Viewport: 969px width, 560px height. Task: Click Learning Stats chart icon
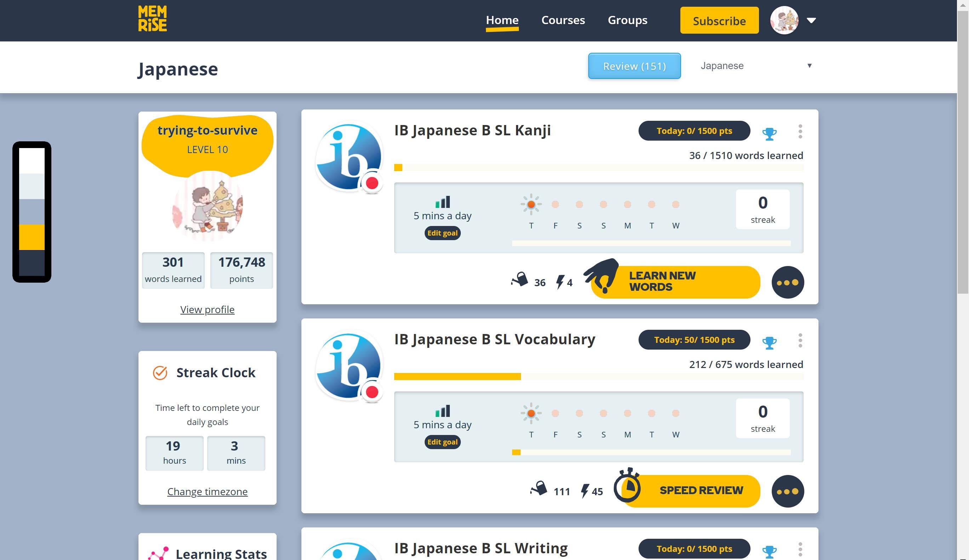coord(158,553)
